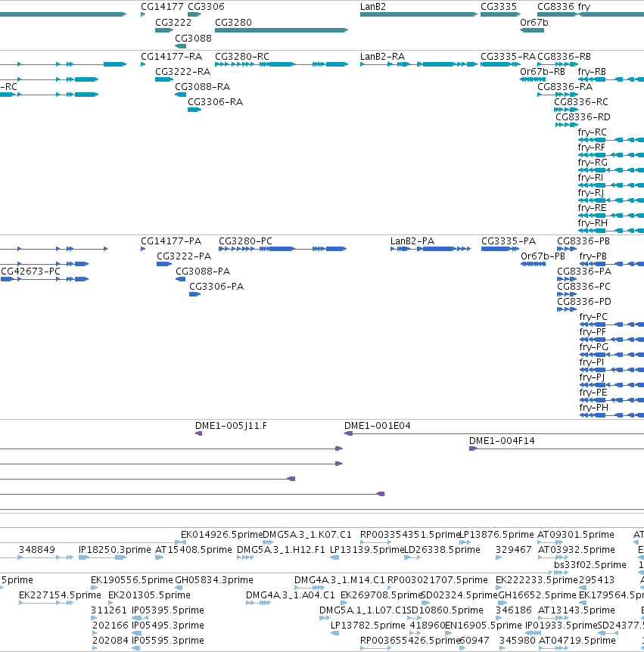Viewport: 644px width, 652px height.
Task: Select the CG8336 gene label
Action: [555, 7]
